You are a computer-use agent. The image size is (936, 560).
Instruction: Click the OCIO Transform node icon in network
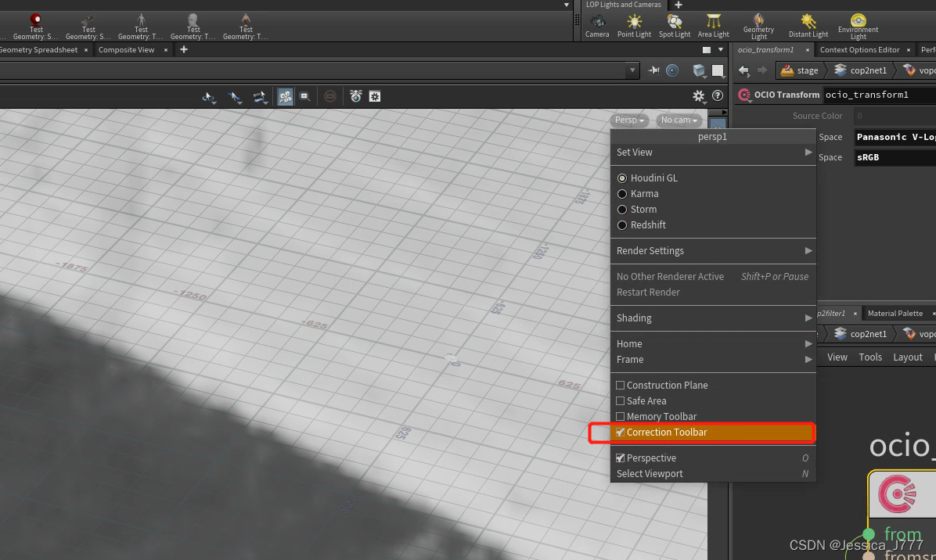897,494
